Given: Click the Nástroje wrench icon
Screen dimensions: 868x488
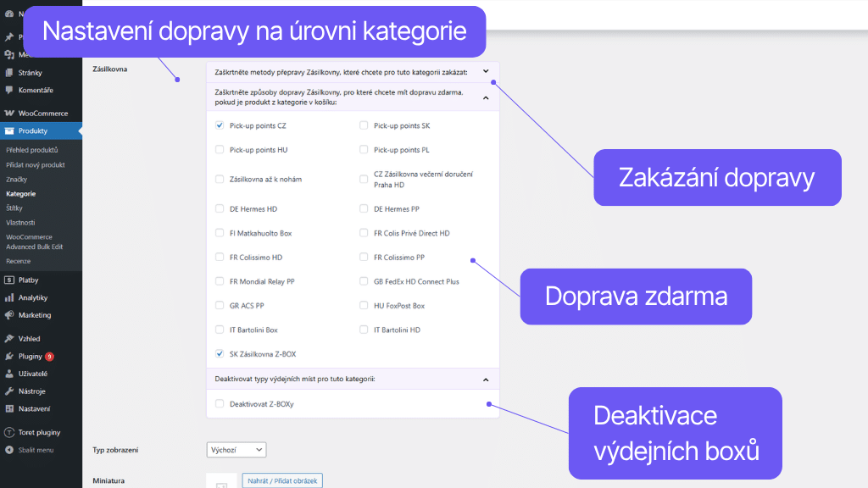Looking at the screenshot, I should click(x=10, y=391).
